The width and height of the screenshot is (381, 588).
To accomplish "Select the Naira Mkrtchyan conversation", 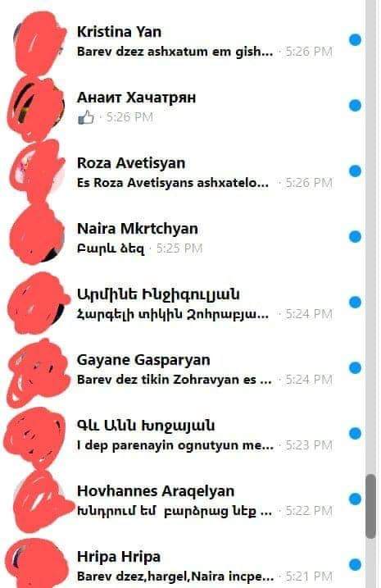I will [x=183, y=238].
